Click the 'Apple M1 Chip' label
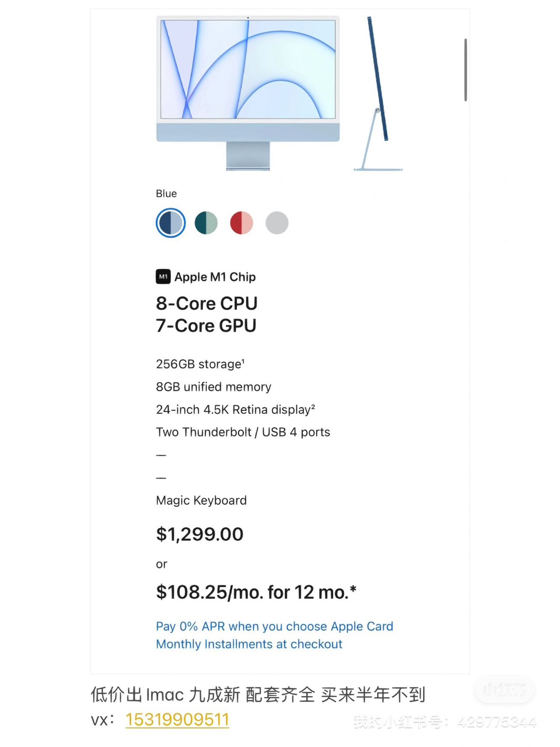The height and width of the screenshot is (747, 560). coord(215,277)
